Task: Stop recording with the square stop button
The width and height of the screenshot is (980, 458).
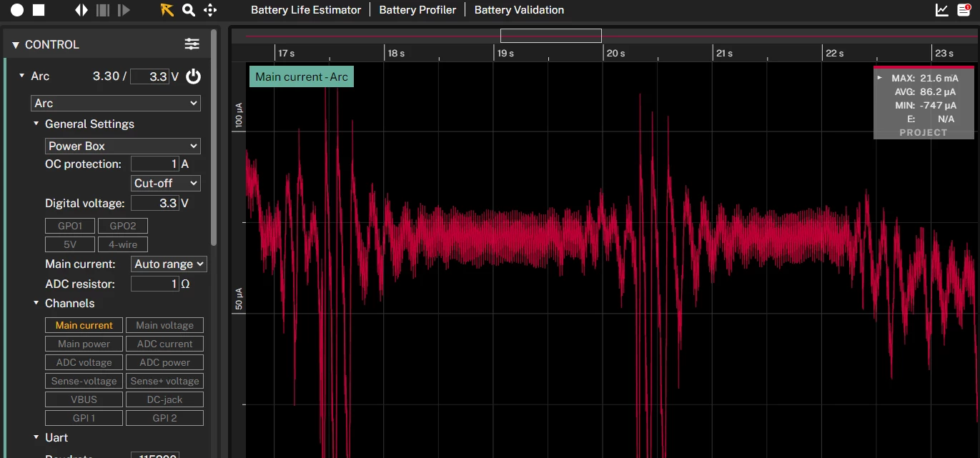Action: pos(39,10)
